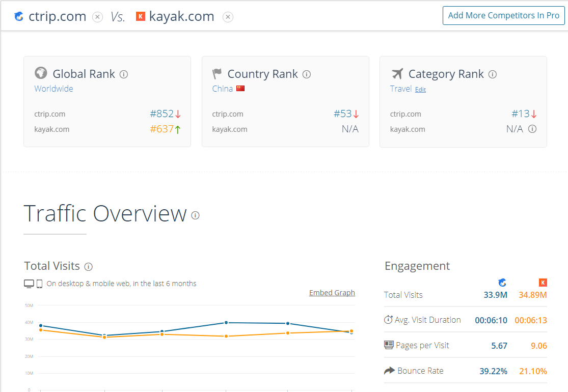The image size is (568, 392).
Task: Open the Travel category link
Action: [400, 89]
